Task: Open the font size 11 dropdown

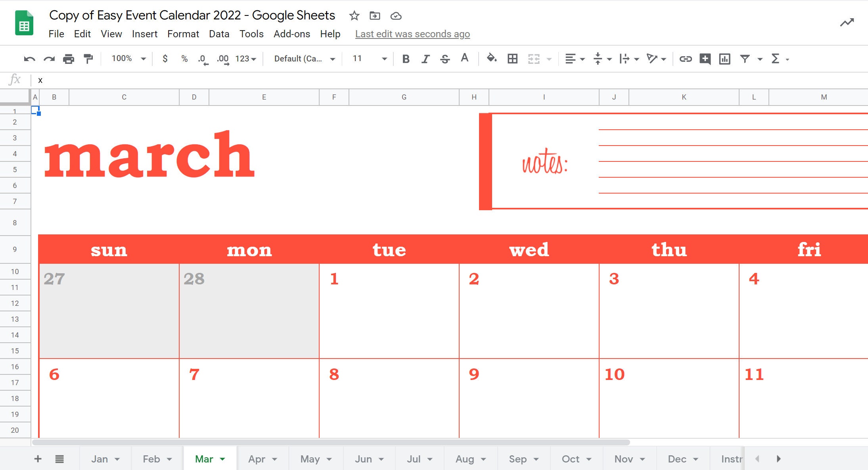Action: pyautogui.click(x=369, y=59)
